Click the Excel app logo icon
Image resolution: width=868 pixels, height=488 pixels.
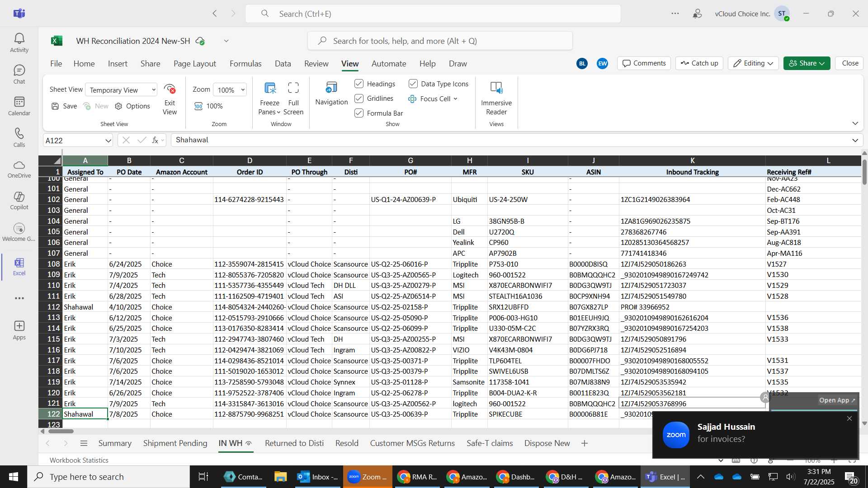click(x=57, y=41)
